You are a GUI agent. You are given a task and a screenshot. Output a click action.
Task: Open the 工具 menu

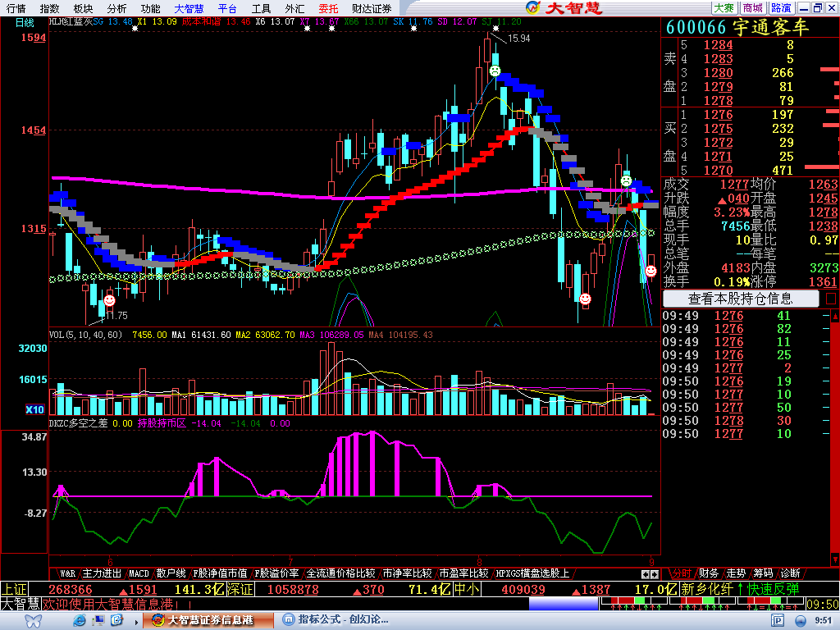[x=261, y=8]
